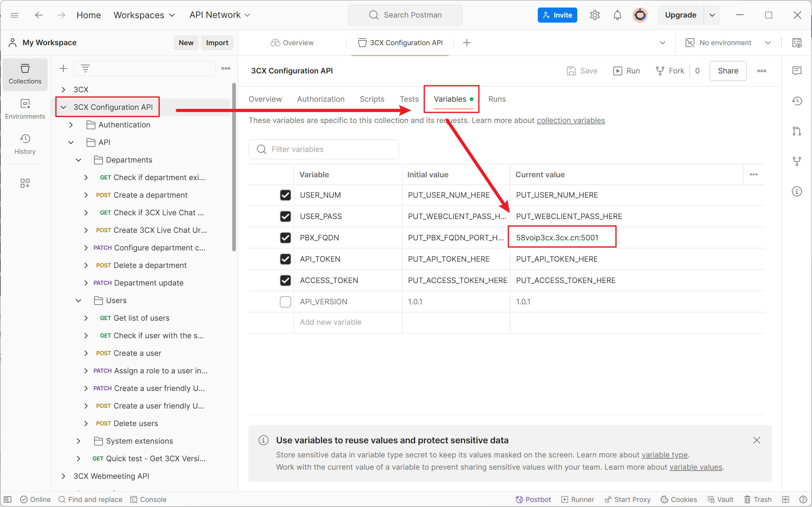Enable the API_VERSION variable checkbox
The height and width of the screenshot is (507, 812).
285,302
